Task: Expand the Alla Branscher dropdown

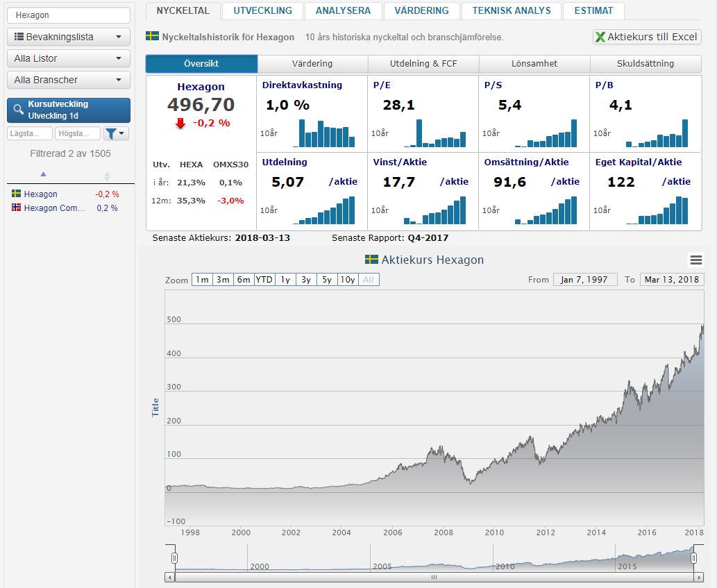Action: 69,80
